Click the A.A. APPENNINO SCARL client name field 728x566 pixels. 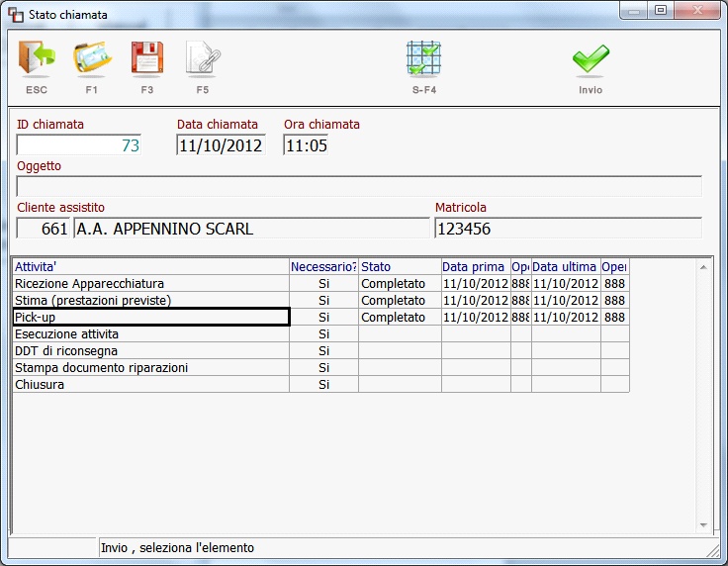pyautogui.click(x=251, y=229)
